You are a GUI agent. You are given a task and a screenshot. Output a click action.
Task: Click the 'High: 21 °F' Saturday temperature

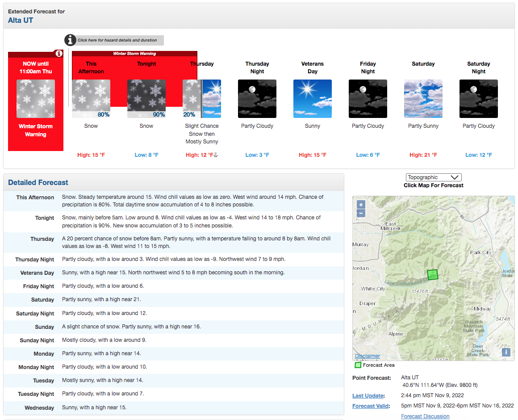[423, 155]
